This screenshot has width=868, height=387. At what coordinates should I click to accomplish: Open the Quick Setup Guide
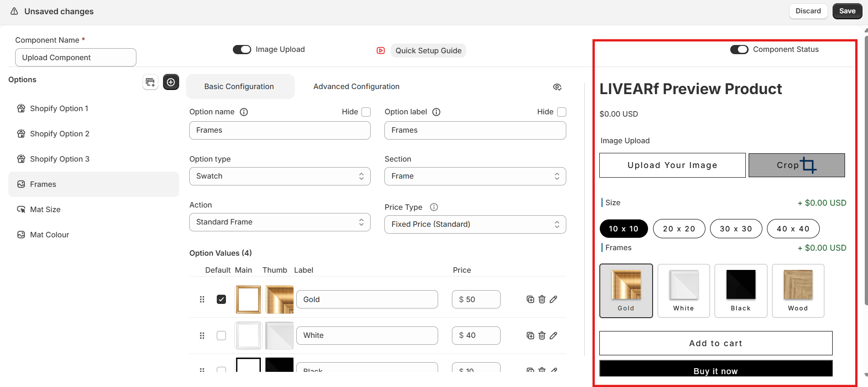(x=428, y=50)
